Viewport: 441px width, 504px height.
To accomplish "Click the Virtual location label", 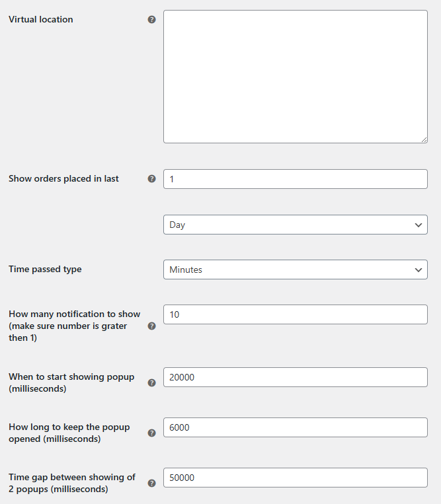I will (x=41, y=19).
